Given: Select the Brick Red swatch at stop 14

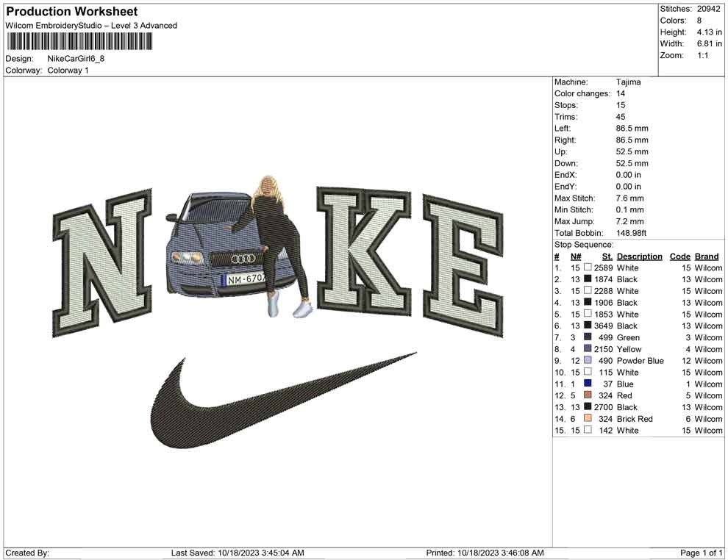Looking at the screenshot, I should tap(588, 419).
